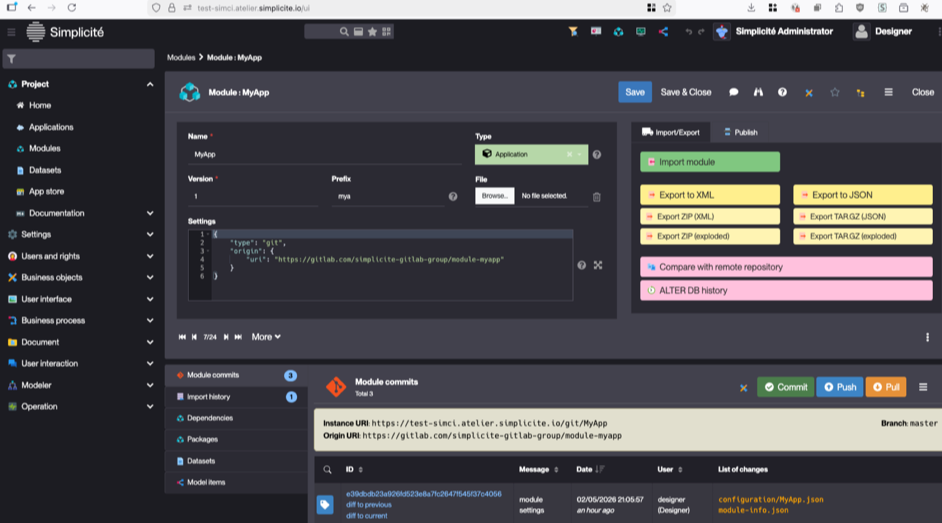942x523 pixels.
Task: Click the diff to previous link
Action: (x=368, y=505)
